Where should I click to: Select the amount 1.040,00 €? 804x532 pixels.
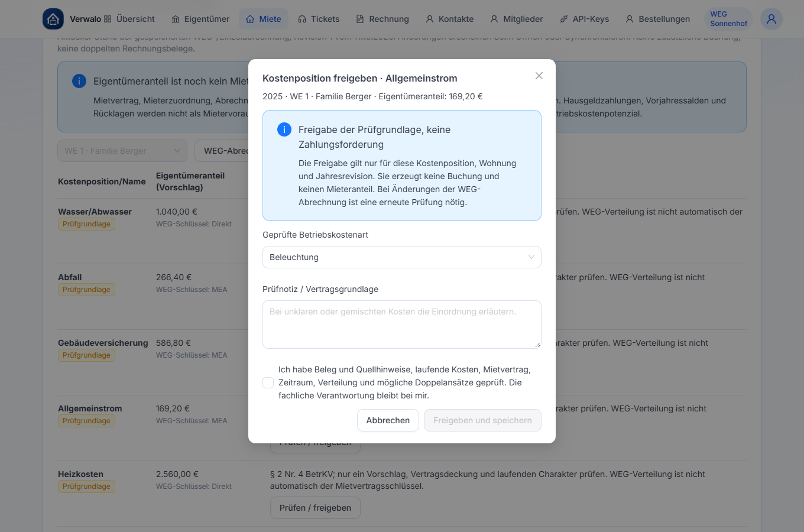[x=177, y=212]
